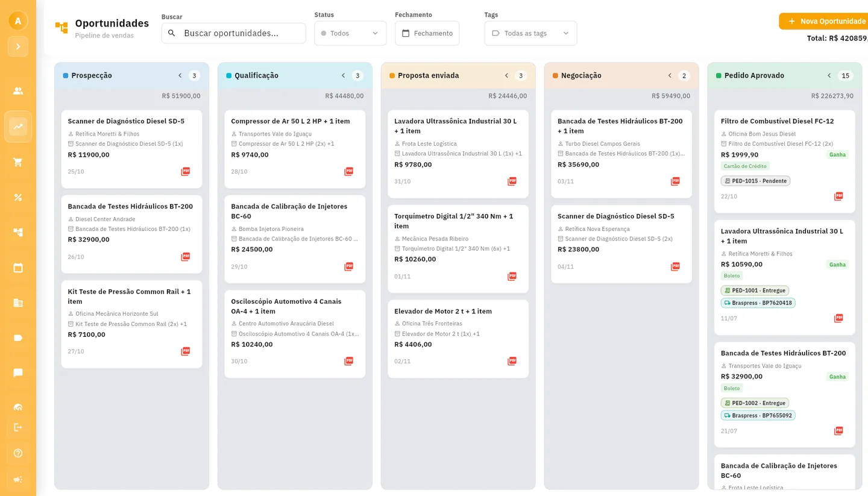Open the percent discounts icon in sidebar

pos(18,197)
